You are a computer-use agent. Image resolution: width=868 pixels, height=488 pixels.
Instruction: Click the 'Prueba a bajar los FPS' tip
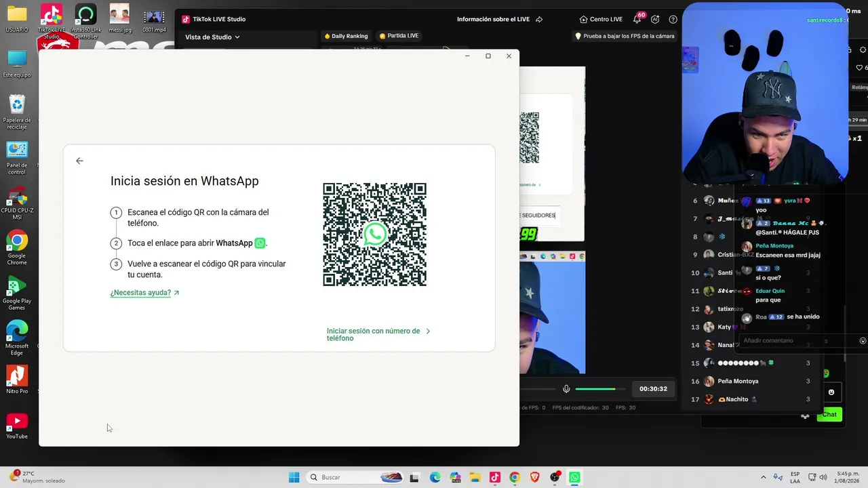[625, 36]
